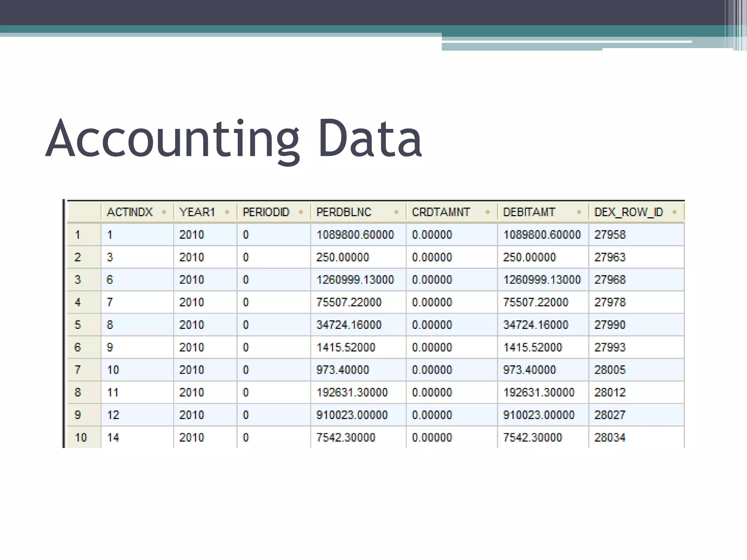Click DEBITAMT cell 1260999.13000

(x=543, y=280)
